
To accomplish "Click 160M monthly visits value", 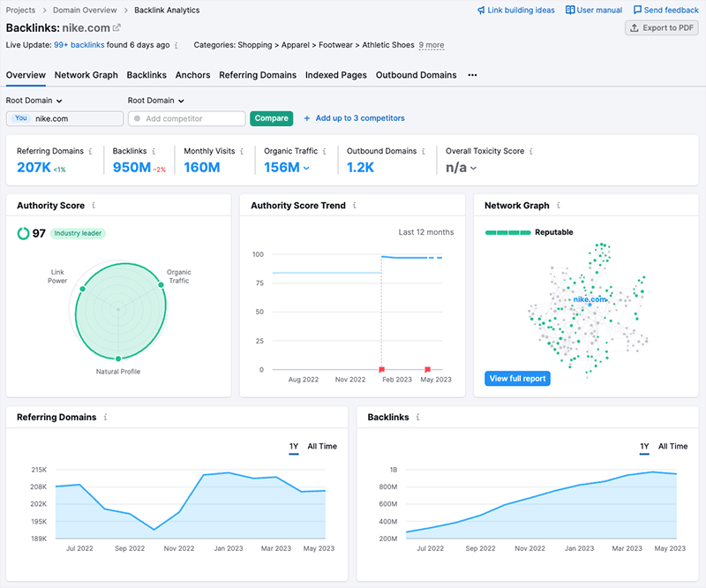I will pyautogui.click(x=202, y=168).
